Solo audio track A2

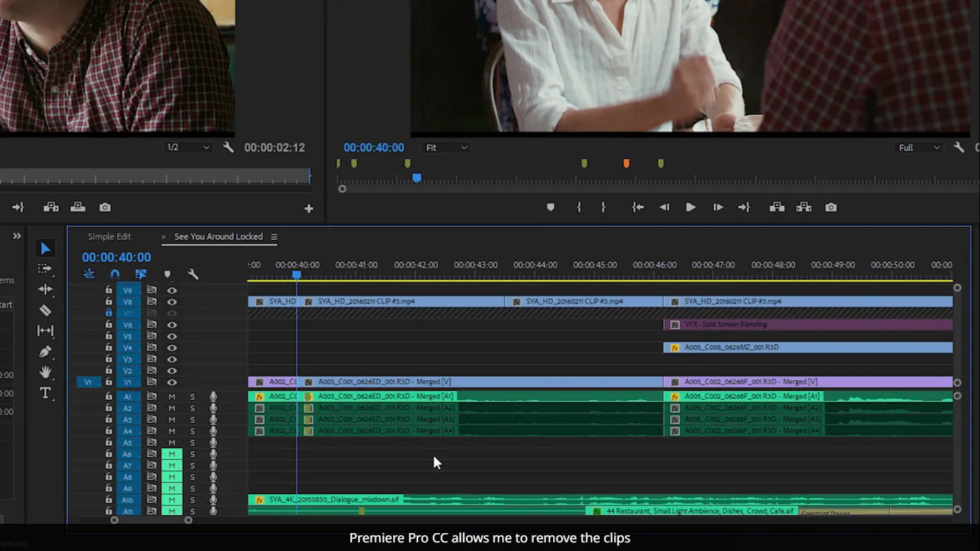pyautogui.click(x=192, y=408)
